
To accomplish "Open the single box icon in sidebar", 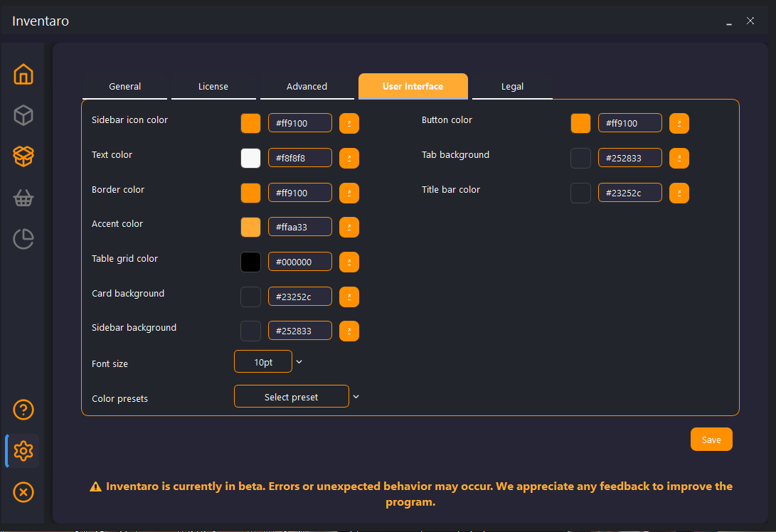I will point(23,115).
